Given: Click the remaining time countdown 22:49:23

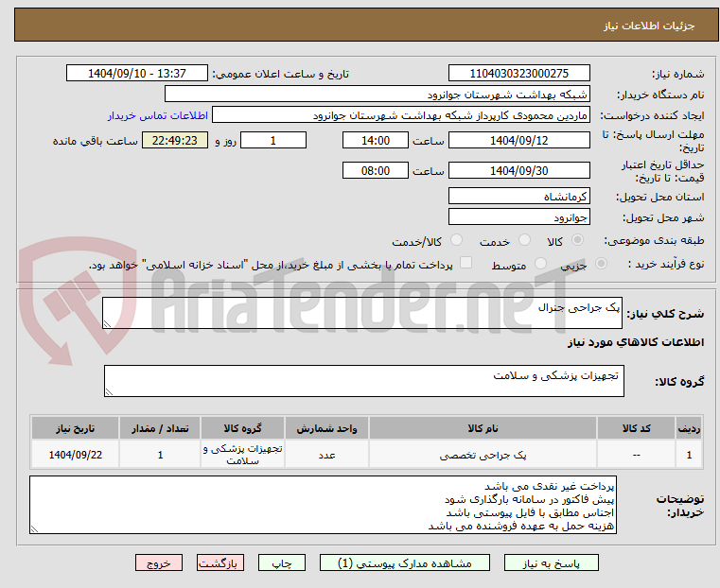Looking at the screenshot, I should pos(174,140).
